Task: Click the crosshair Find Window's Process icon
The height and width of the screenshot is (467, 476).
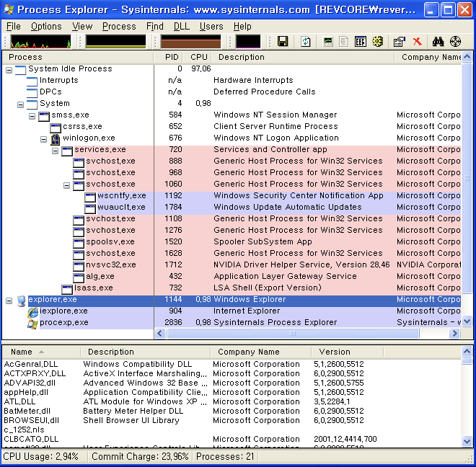Action: 455,41
